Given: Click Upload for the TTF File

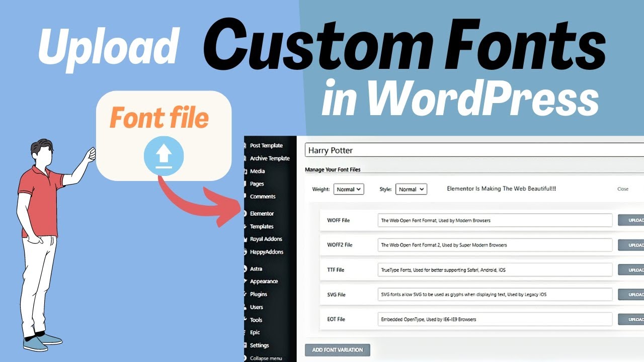Looking at the screenshot, I should coord(631,270).
